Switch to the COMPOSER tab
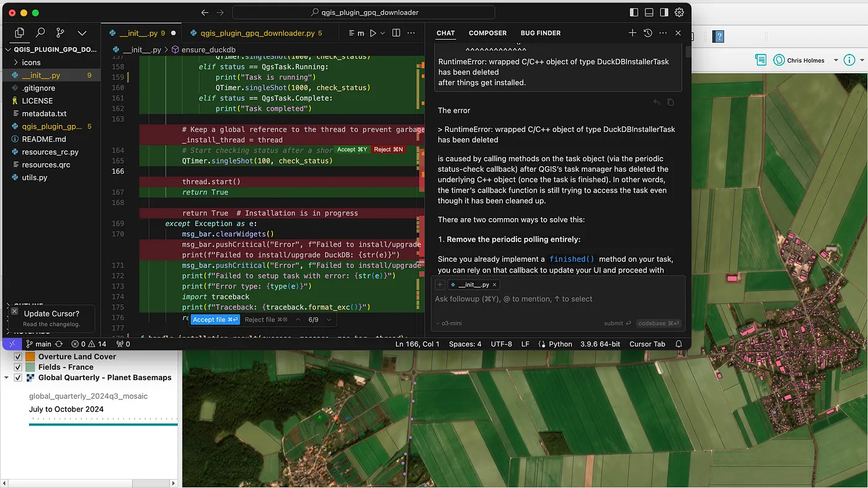Screen dimensions: 868x488 point(487,33)
